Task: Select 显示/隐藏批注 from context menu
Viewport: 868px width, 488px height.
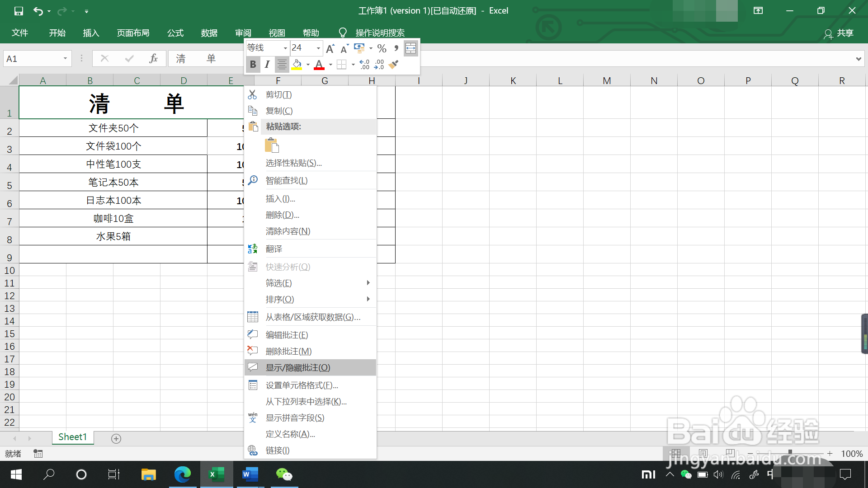Action: (298, 367)
